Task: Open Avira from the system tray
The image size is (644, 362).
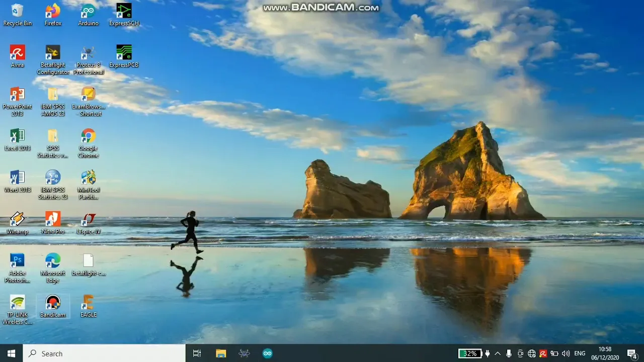Action: pyautogui.click(x=543, y=353)
